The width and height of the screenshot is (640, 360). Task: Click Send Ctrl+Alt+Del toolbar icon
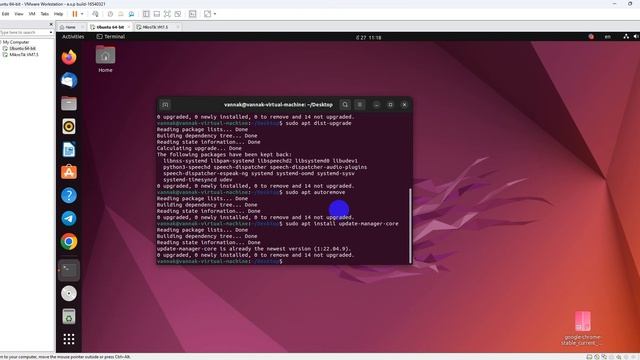[95, 14]
